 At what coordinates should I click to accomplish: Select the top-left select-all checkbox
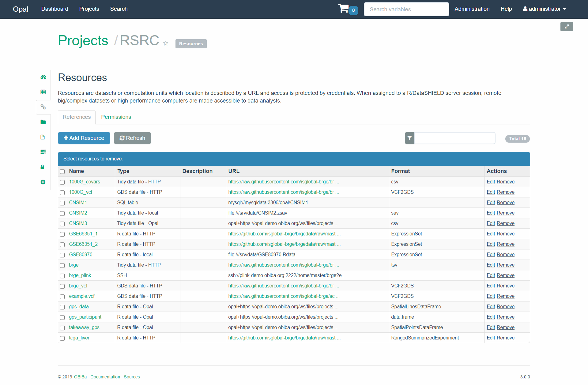coord(62,170)
